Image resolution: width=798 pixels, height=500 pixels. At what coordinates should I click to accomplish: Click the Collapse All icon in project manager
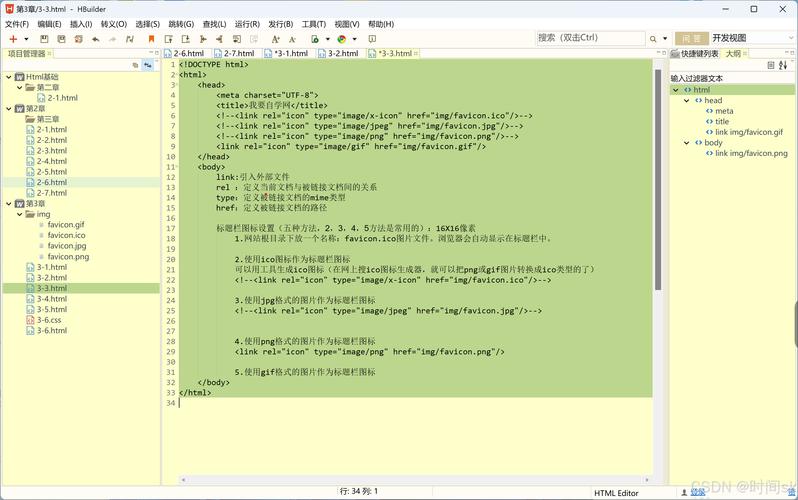[x=136, y=65]
